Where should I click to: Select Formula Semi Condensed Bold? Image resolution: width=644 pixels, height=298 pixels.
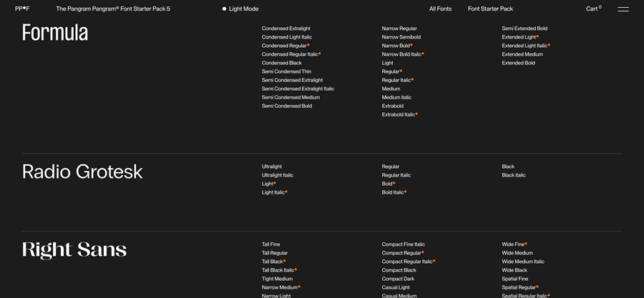coord(287,106)
